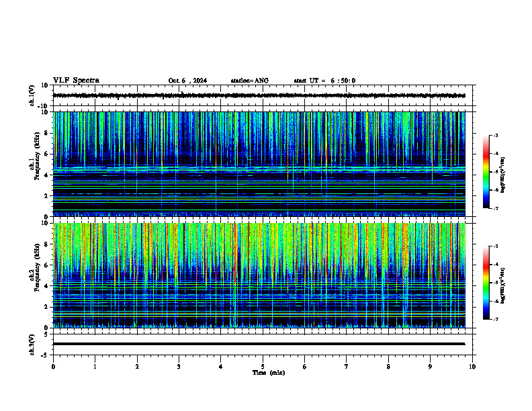Click the ch.1 voltage waveform trace
The image size is (532, 411).
(259, 95)
